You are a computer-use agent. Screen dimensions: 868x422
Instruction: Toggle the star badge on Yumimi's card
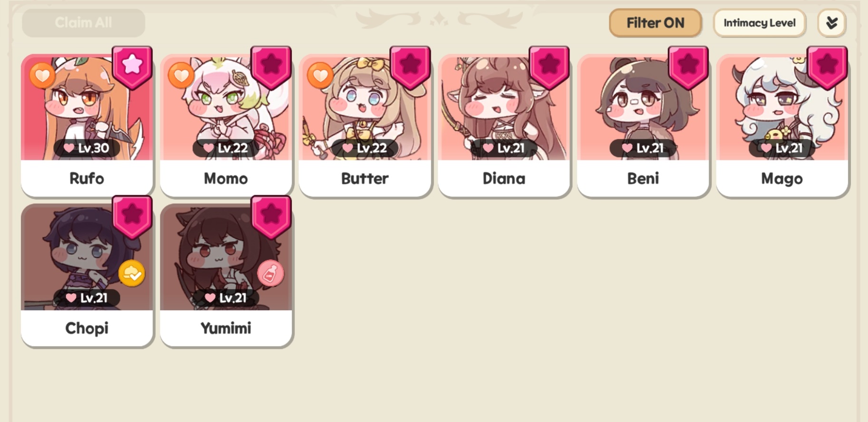(x=271, y=216)
